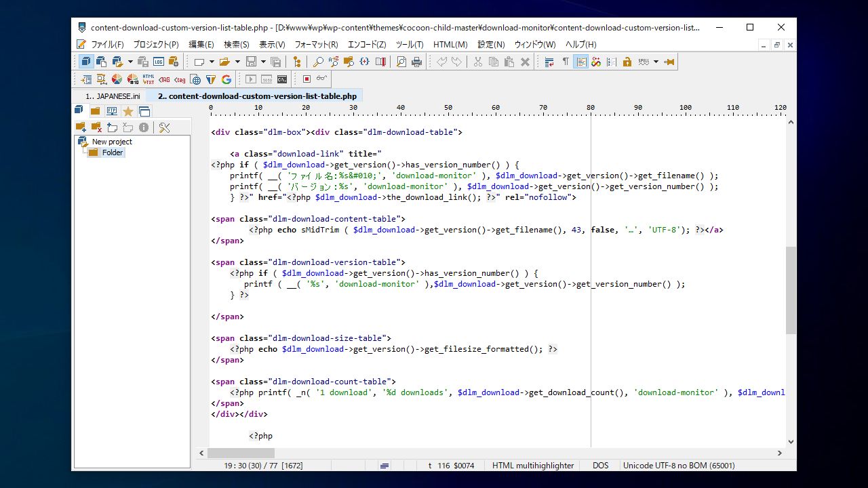
Task: Click the matching bracket icon
Action: [365, 62]
